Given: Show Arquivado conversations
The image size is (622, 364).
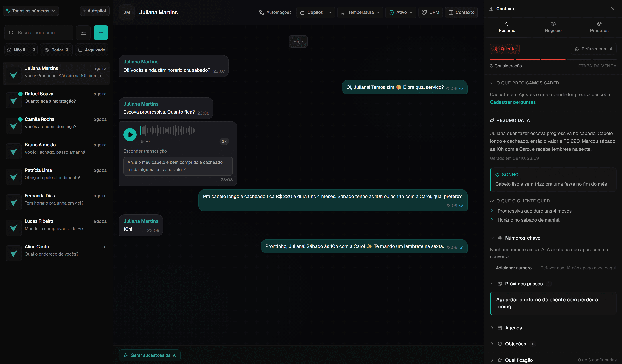Looking at the screenshot, I should 92,50.
